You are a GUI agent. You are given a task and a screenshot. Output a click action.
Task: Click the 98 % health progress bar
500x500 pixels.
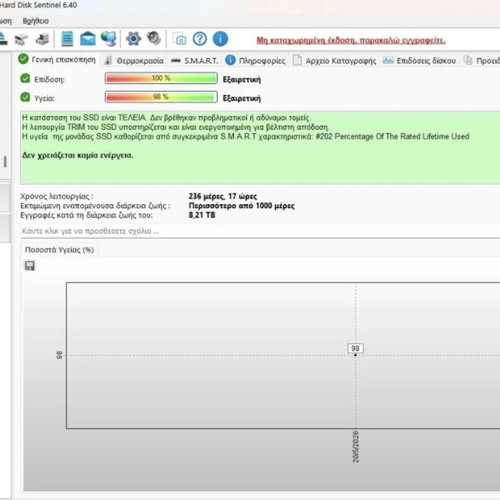coord(161,97)
